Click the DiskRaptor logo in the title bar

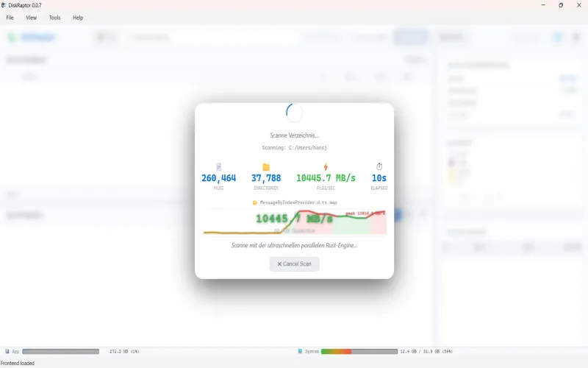[x=4, y=5]
